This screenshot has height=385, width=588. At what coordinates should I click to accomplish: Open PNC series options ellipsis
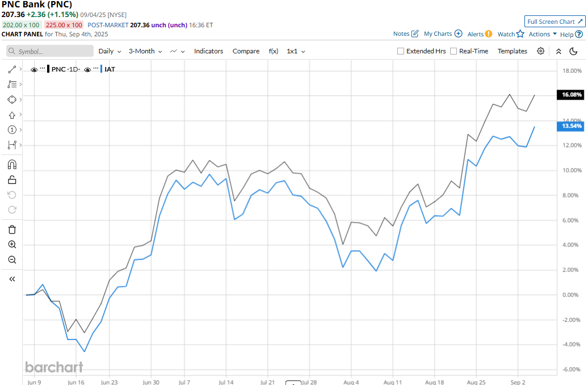click(x=43, y=68)
